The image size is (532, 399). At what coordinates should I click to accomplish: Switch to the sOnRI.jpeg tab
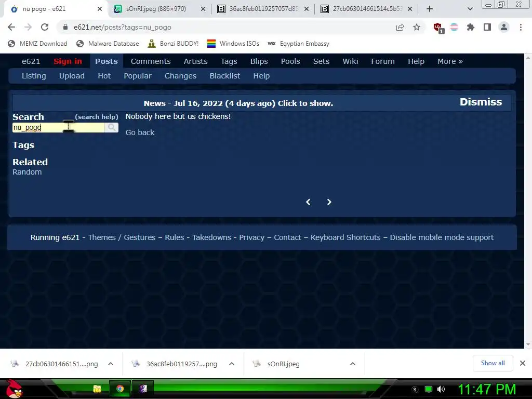(156, 9)
